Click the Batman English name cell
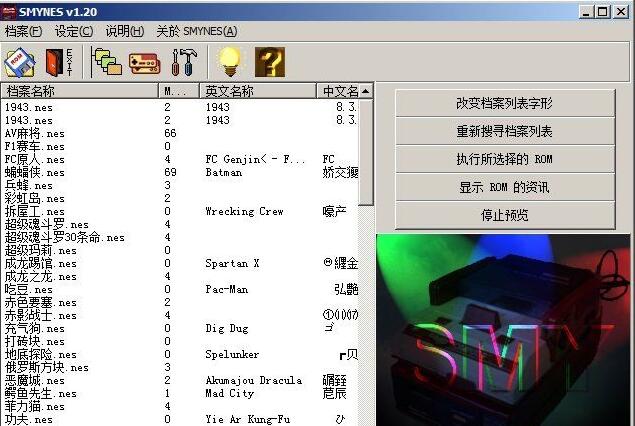The image size is (635, 426). click(x=224, y=172)
